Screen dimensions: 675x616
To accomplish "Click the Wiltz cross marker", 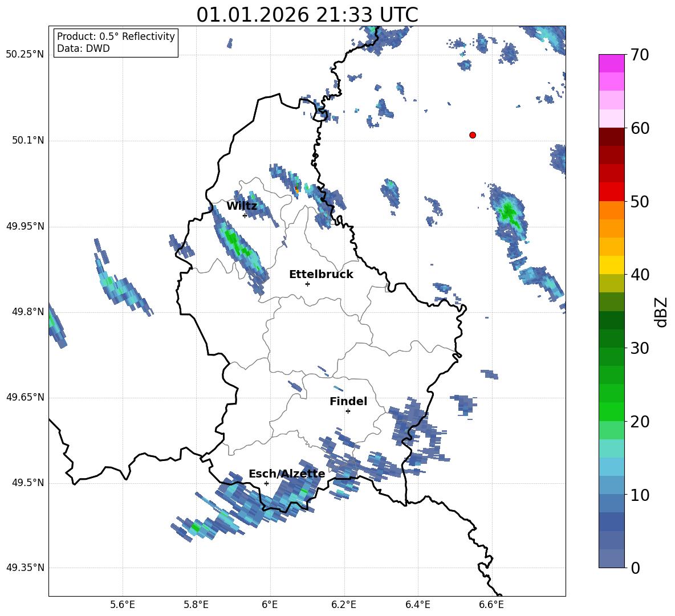I will tap(245, 215).
